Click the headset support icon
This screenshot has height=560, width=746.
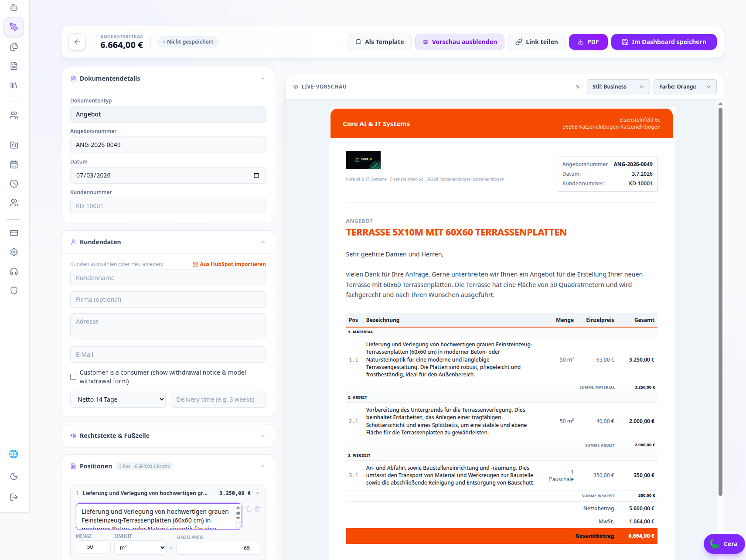pos(14,271)
